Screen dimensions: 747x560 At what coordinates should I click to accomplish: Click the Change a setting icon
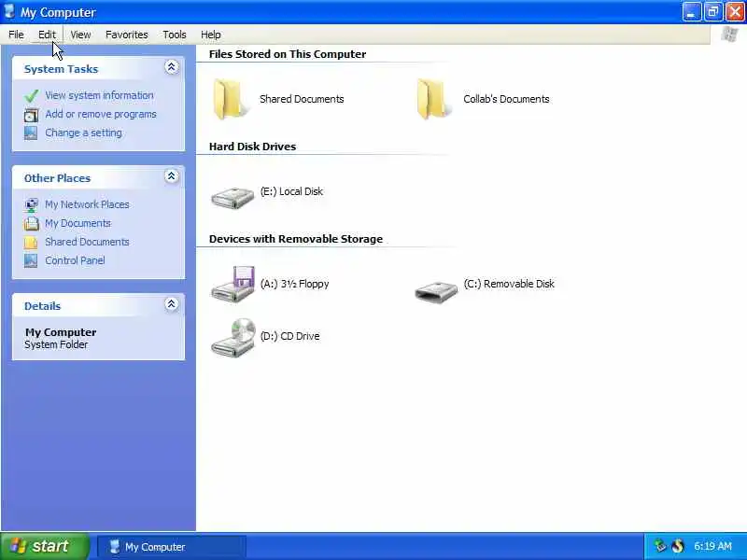point(31,133)
